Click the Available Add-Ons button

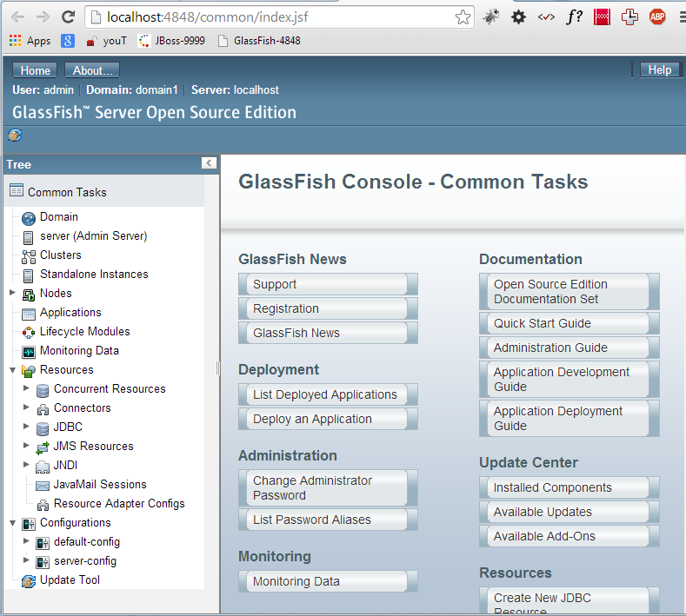(x=569, y=536)
